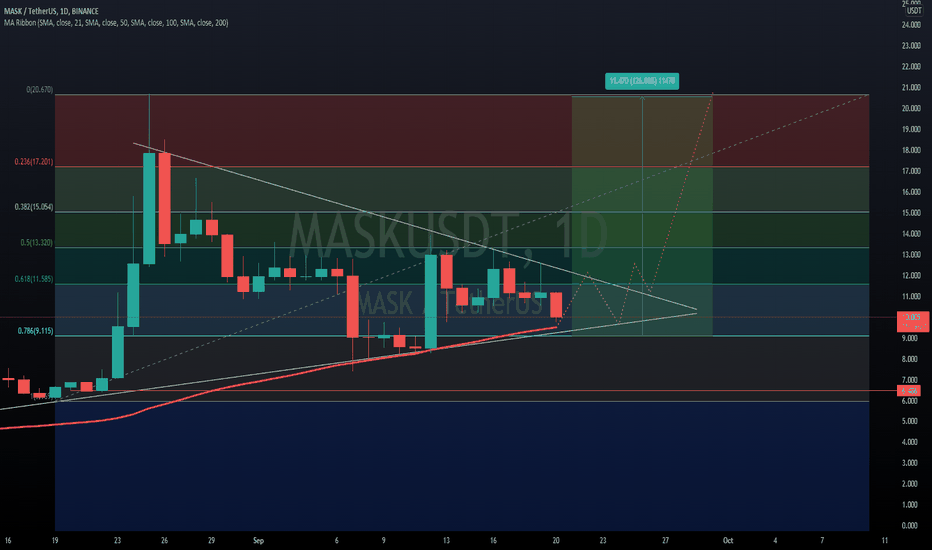Click the 18.000 price axis label
The image size is (932, 550).
(911, 150)
